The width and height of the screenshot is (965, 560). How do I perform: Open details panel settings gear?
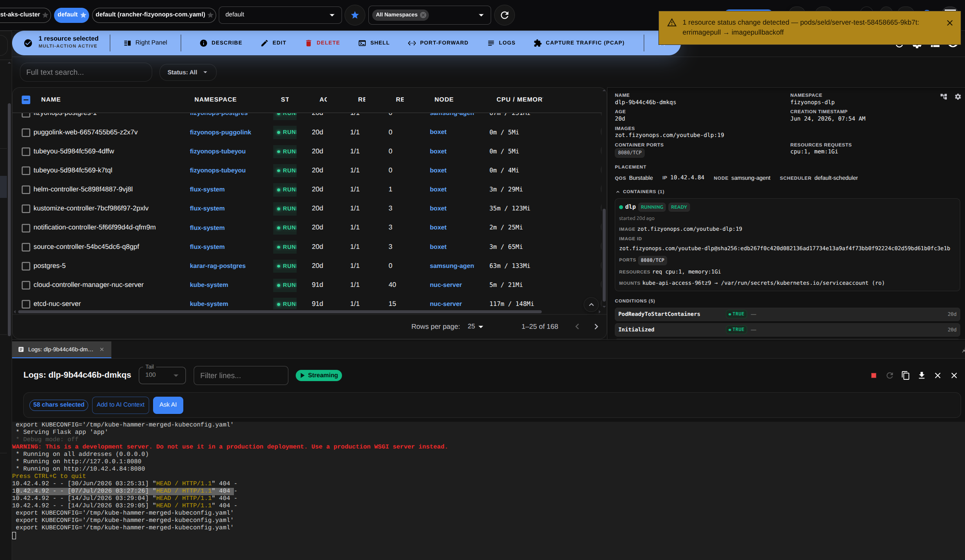pos(958,97)
